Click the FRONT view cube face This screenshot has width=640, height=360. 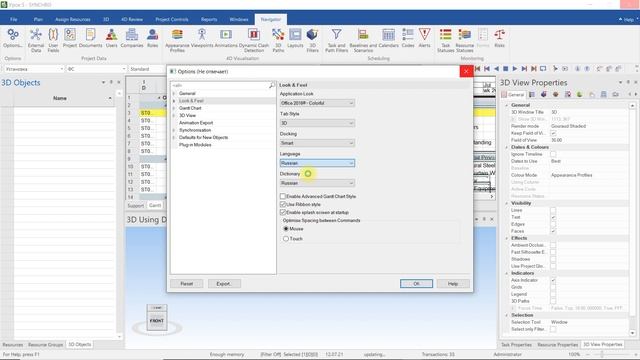pyautogui.click(x=157, y=321)
